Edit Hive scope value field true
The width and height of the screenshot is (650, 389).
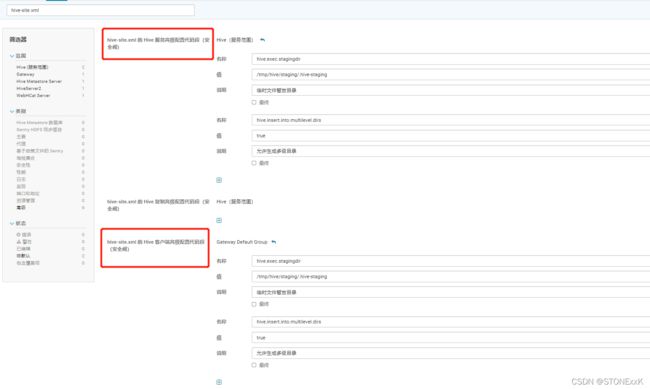(451, 136)
